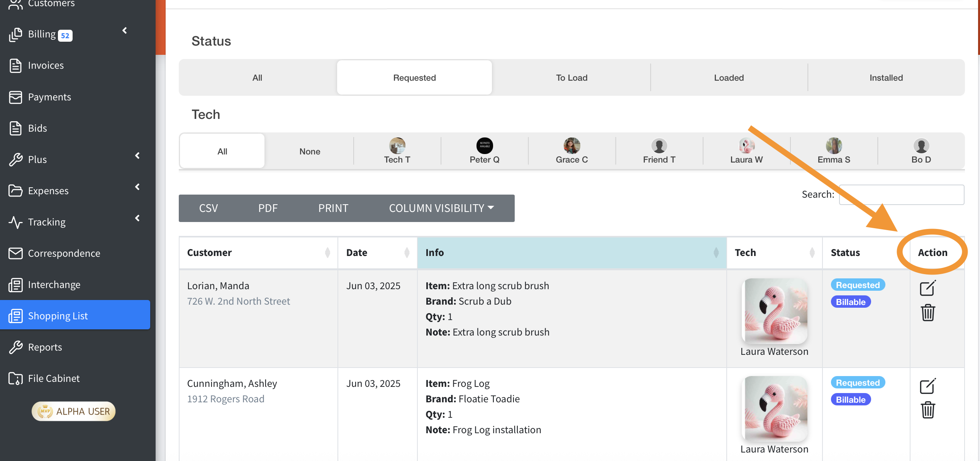Viewport: 980px width, 461px height.
Task: Switch status filter to Installed
Action: point(886,78)
